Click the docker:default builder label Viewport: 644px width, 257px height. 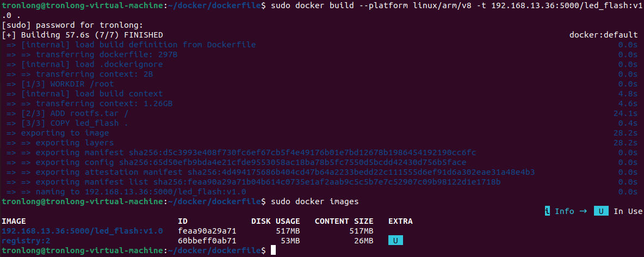click(x=603, y=35)
